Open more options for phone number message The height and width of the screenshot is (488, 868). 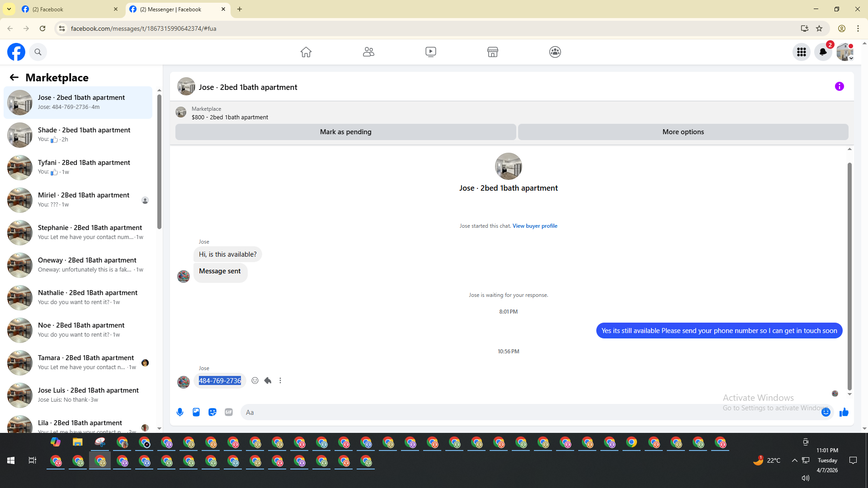[280, 380]
